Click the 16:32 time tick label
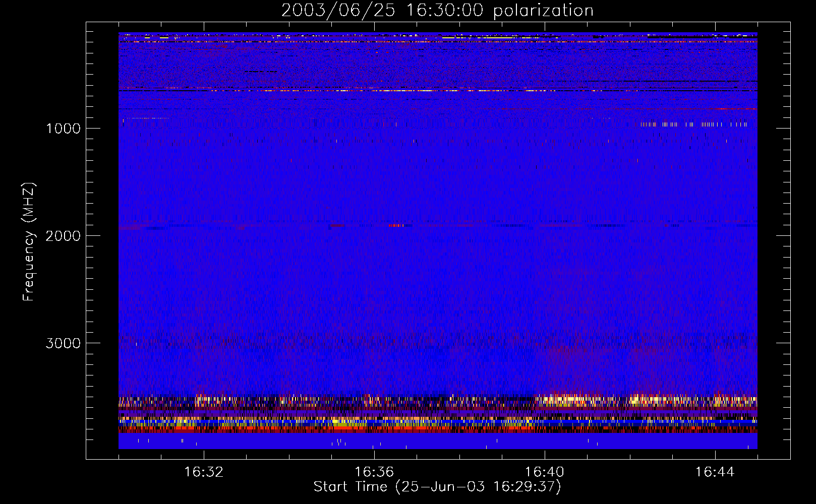 point(204,472)
